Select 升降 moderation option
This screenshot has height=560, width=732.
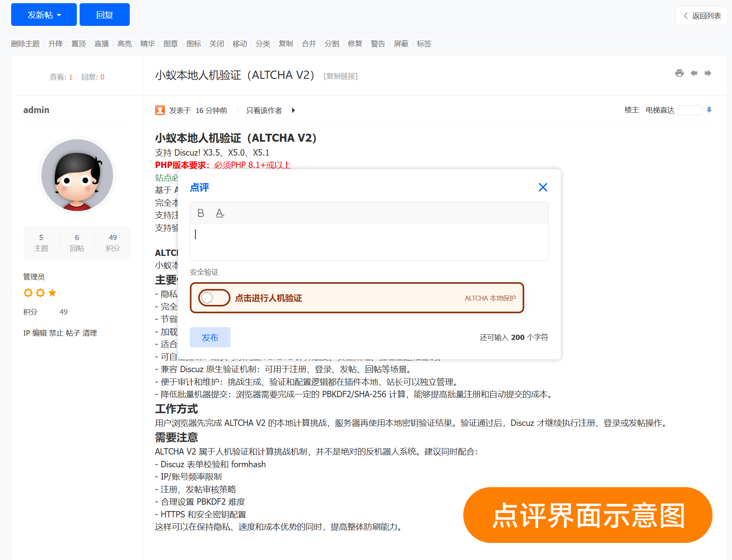pos(55,44)
